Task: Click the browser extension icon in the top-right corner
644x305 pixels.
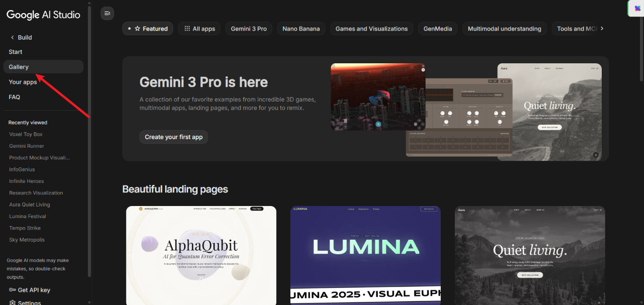Action: click(x=637, y=9)
